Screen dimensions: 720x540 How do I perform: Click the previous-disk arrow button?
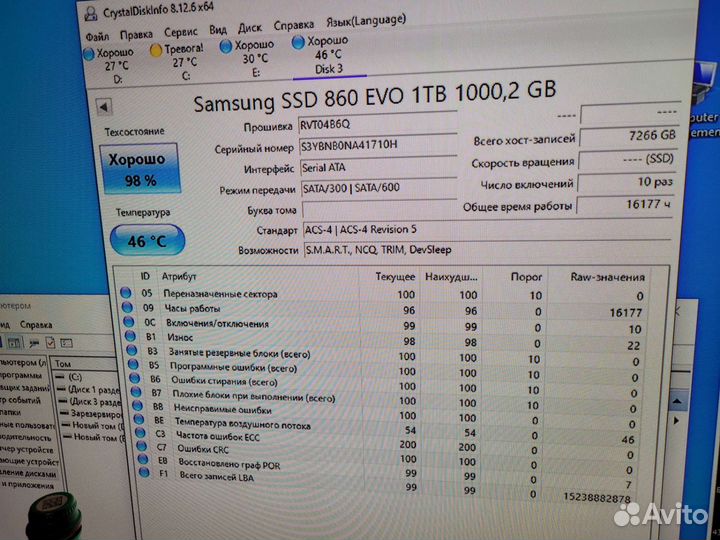104,107
